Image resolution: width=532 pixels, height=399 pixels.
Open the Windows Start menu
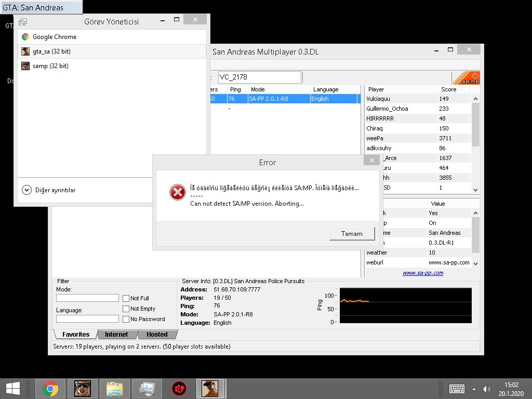[x=13, y=389]
